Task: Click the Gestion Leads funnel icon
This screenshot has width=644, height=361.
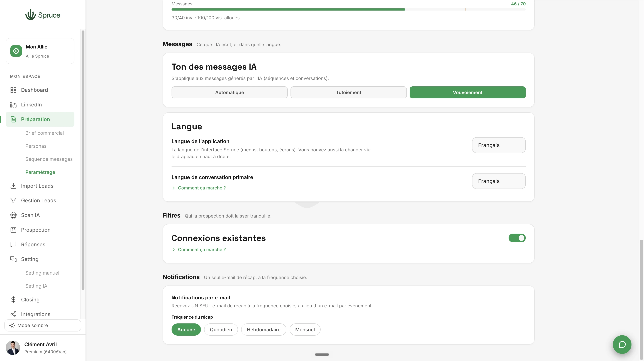Action: (13, 201)
